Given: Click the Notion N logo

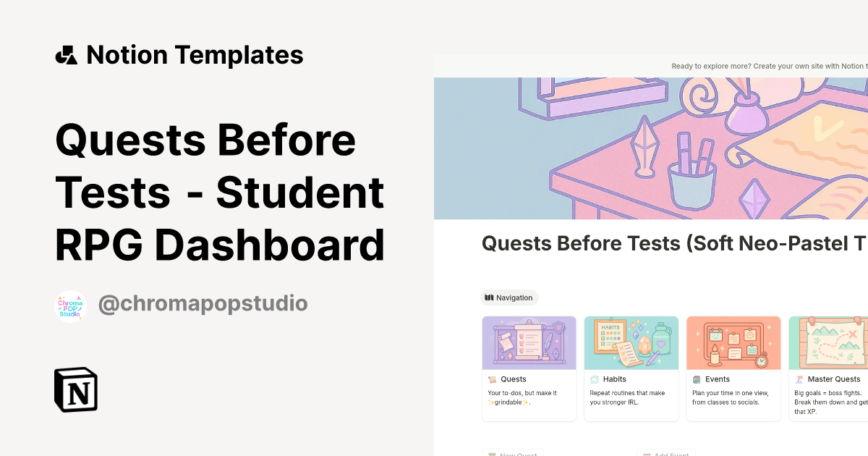Looking at the screenshot, I should tap(76, 389).
